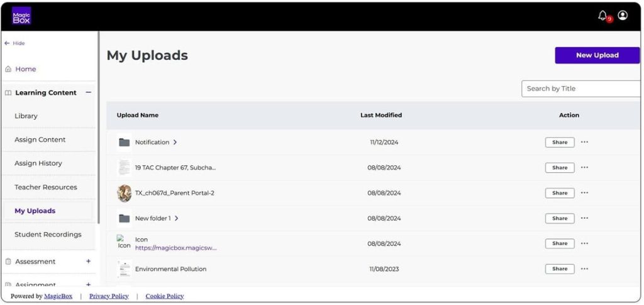The image size is (644, 305).
Task: Select Student Recordings in sidebar
Action: pyautogui.click(x=48, y=235)
